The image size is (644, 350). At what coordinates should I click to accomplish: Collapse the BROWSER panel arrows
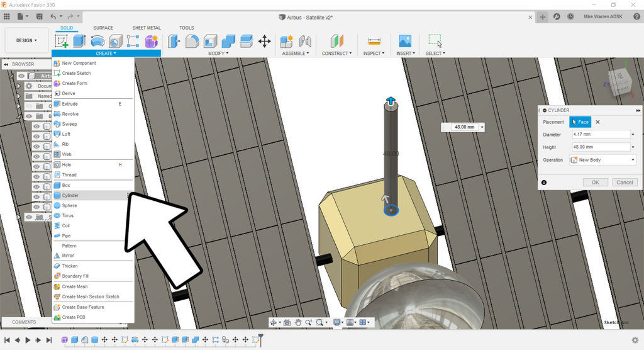tap(6, 64)
